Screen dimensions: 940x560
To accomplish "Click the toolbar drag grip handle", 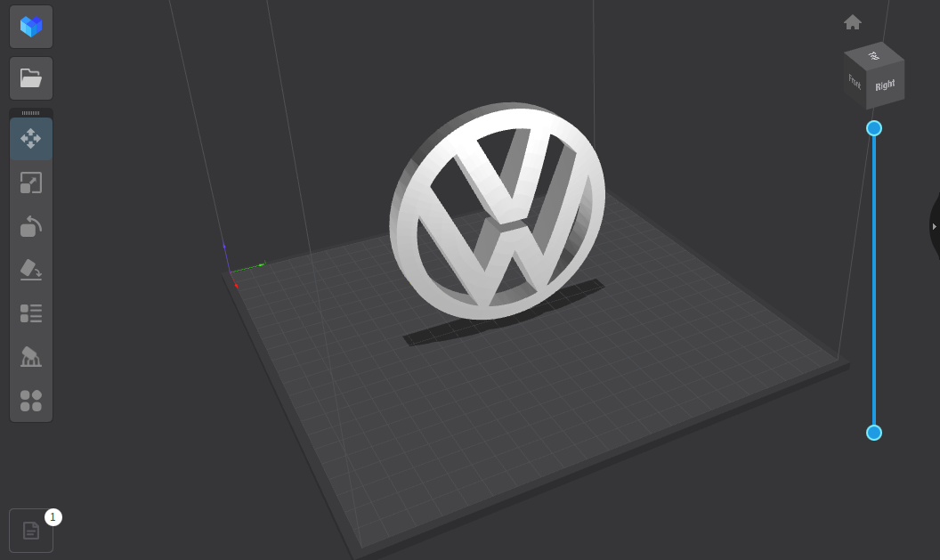I will pyautogui.click(x=31, y=113).
